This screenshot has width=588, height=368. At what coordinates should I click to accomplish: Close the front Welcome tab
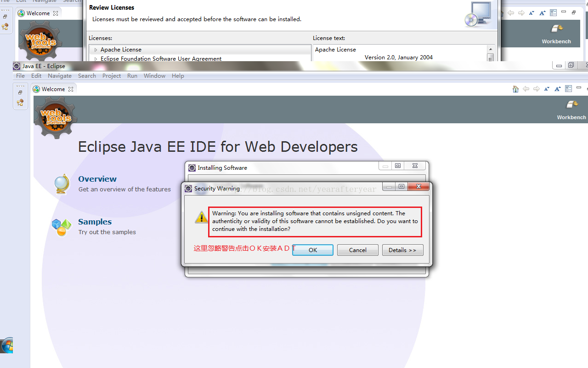click(71, 89)
